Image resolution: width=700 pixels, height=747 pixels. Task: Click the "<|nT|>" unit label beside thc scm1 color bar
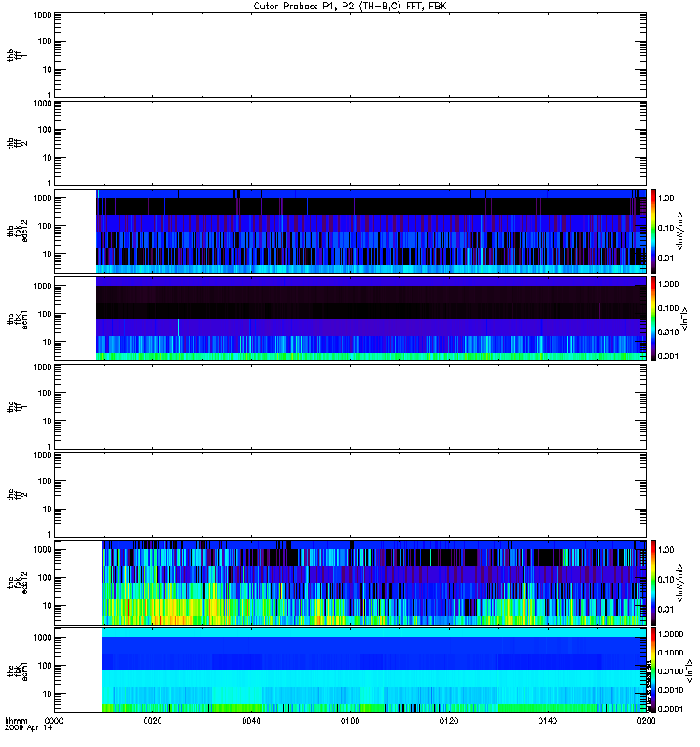coord(689,670)
